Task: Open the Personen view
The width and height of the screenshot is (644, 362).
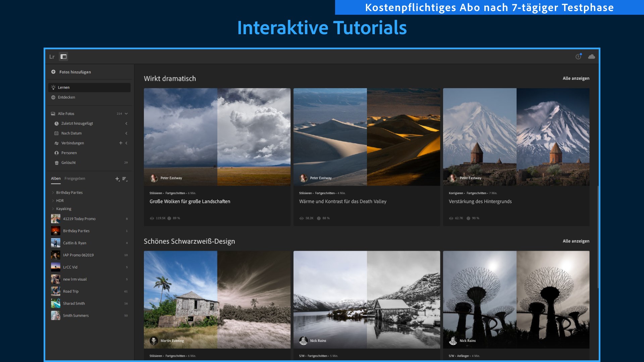Action: pyautogui.click(x=69, y=153)
